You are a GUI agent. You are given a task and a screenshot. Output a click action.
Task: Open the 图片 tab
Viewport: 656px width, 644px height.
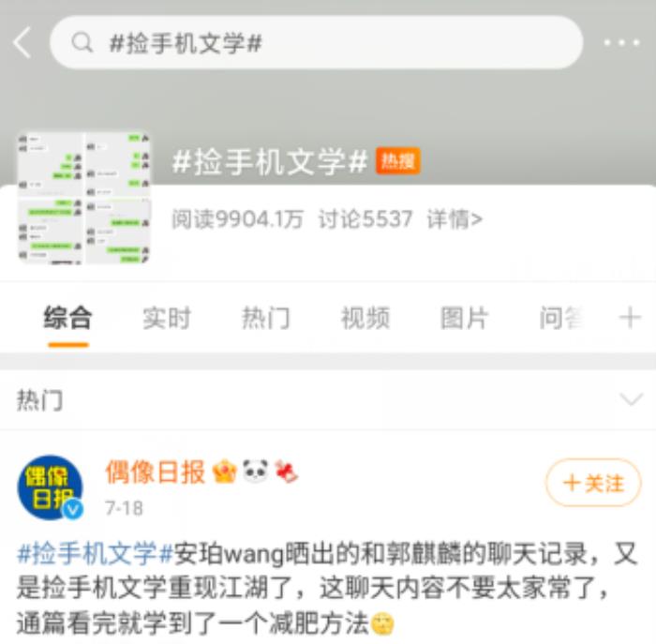pos(465,319)
